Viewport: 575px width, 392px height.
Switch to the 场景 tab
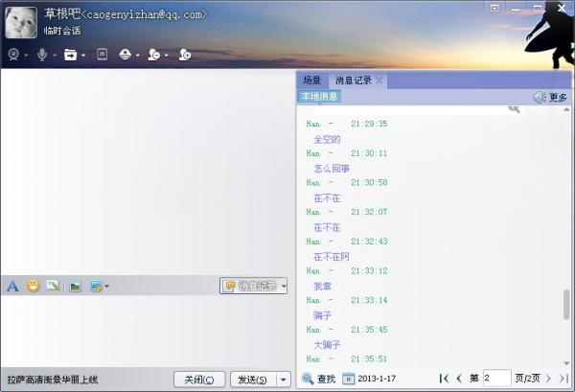click(312, 81)
